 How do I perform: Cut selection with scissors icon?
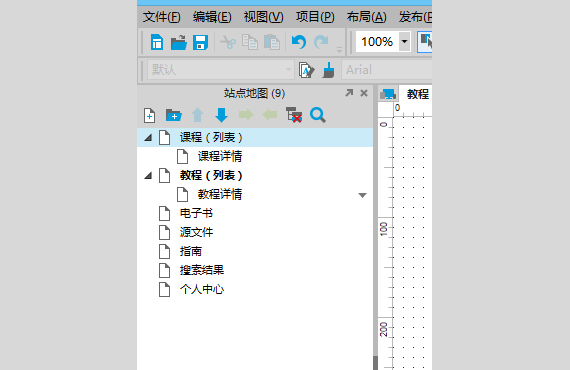coord(228,42)
